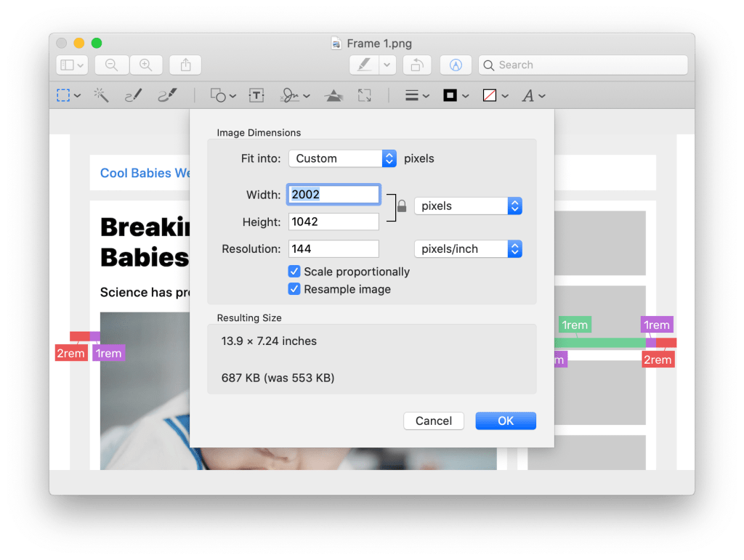The height and width of the screenshot is (560, 744).
Task: Click the Cancel button
Action: click(x=434, y=421)
